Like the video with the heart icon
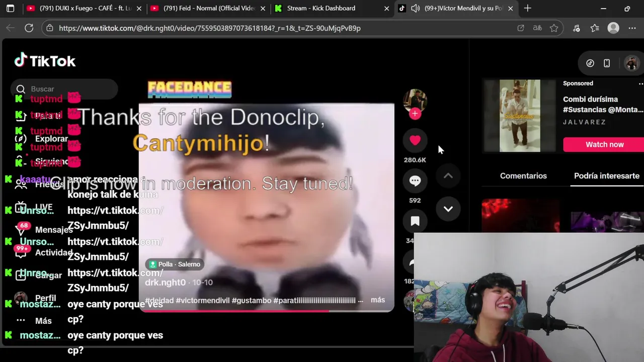 click(415, 140)
